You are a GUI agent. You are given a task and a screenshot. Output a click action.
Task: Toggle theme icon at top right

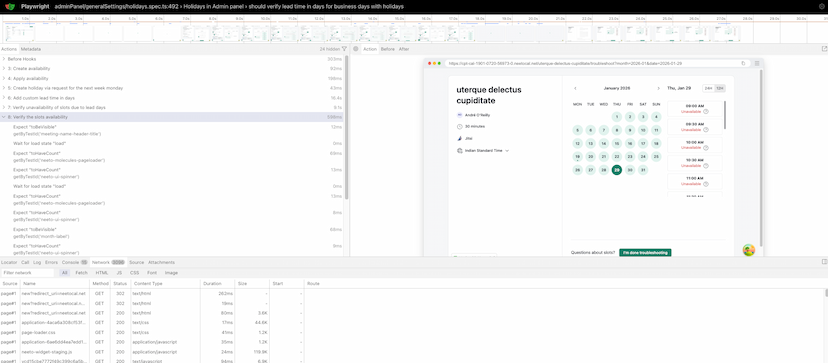pos(821,6)
